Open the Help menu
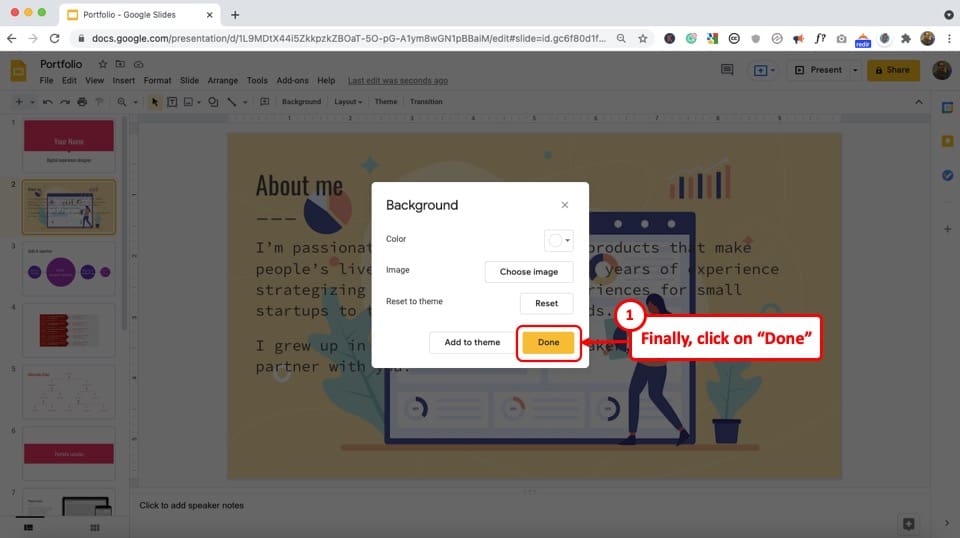Screen dimensions: 960x538 coord(326,80)
